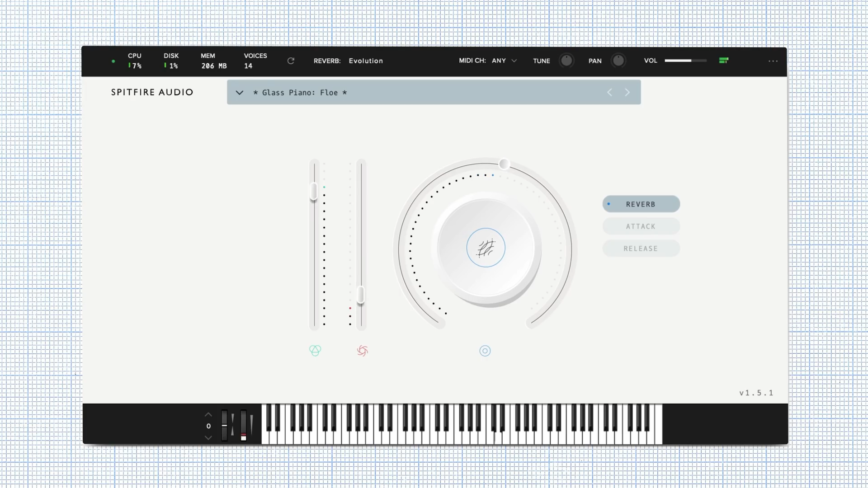The width and height of the screenshot is (868, 488).
Task: Select the REVERB control button
Action: pos(641,204)
